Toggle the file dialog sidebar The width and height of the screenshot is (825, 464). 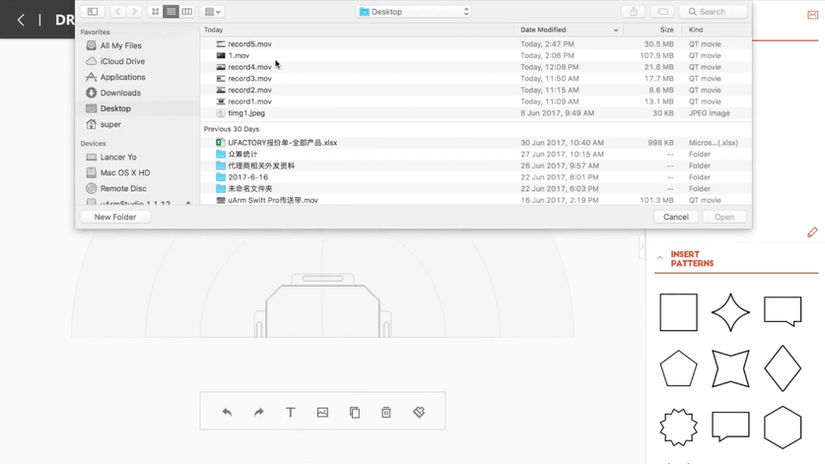tap(93, 12)
